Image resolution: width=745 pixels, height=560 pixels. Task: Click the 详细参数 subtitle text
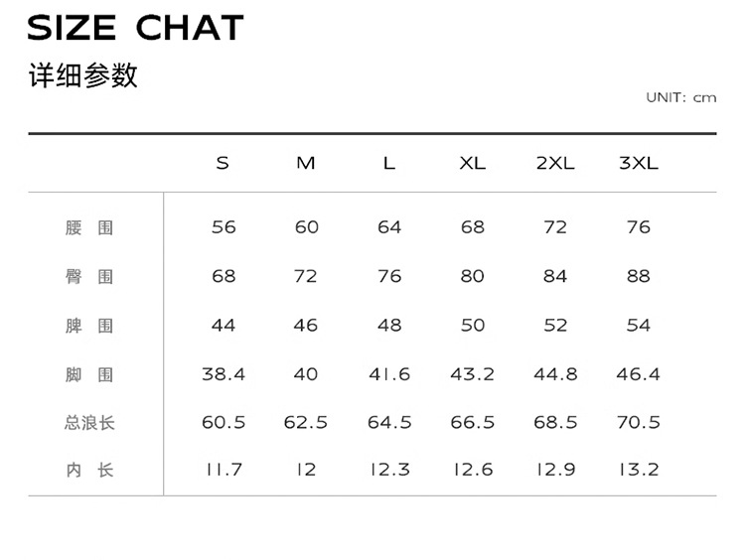82,75
